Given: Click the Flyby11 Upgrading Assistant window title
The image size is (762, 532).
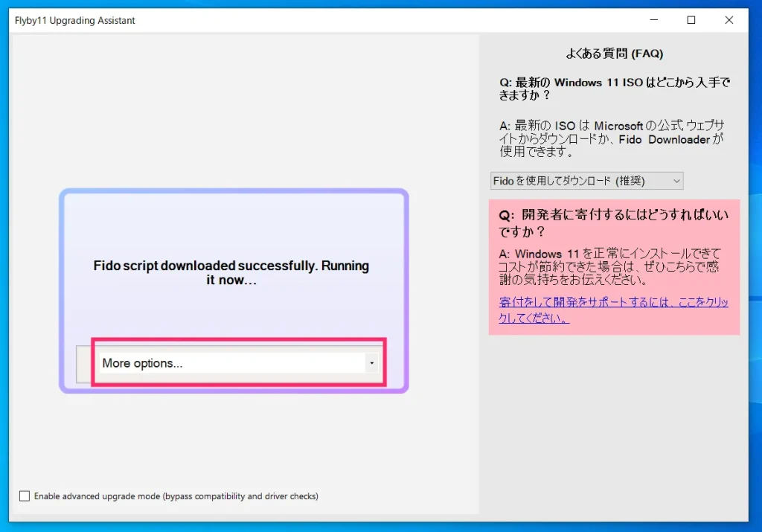Looking at the screenshot, I should pos(75,20).
